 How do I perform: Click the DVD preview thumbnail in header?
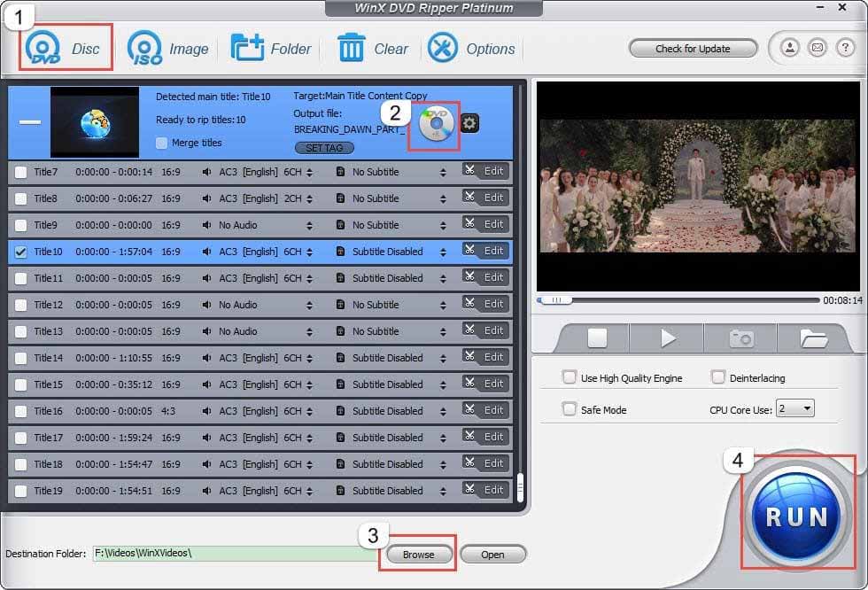[95, 121]
